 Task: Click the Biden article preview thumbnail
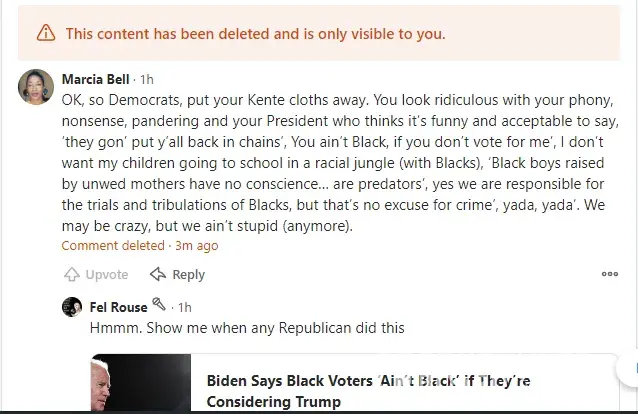coord(141,385)
